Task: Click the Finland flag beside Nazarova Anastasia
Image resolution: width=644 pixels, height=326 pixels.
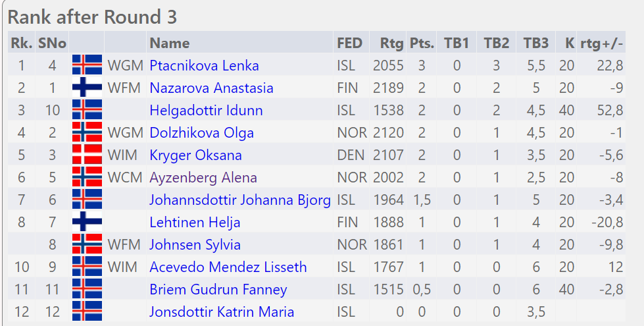Action: point(87,88)
